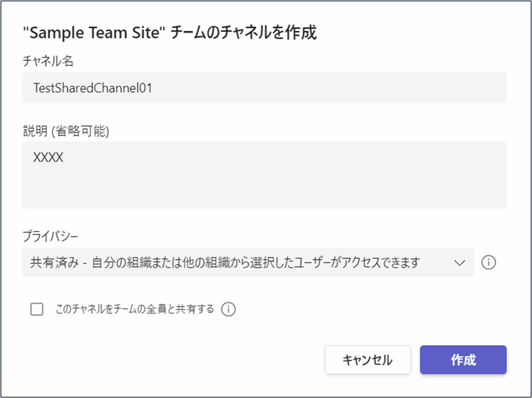The height and width of the screenshot is (398, 532).
Task: Click the empty lower area of description box
Action: click(x=264, y=190)
